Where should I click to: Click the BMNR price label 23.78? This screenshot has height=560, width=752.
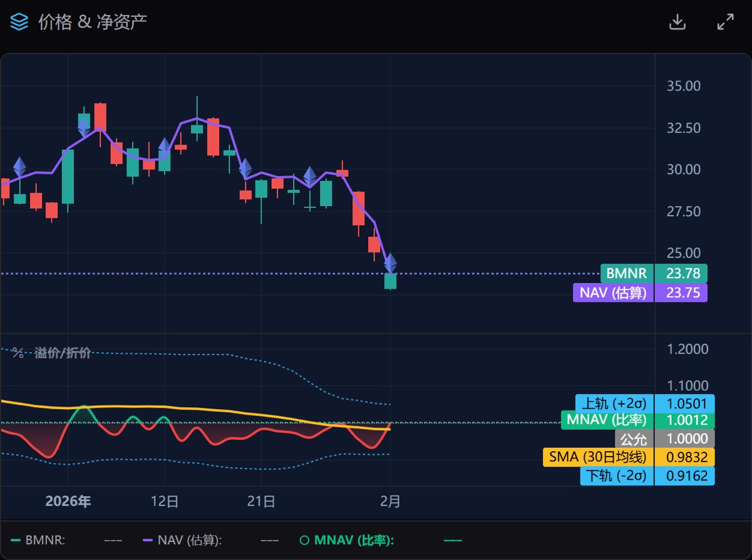coord(654,273)
